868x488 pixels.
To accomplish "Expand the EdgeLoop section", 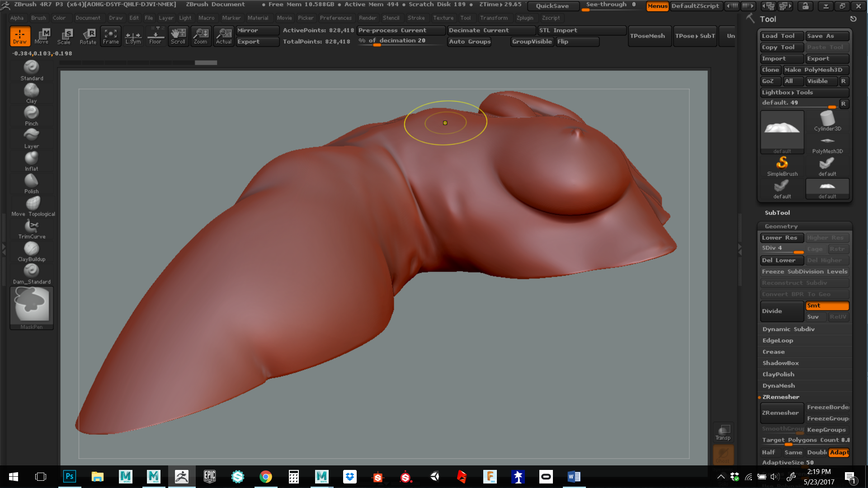I will (778, 341).
